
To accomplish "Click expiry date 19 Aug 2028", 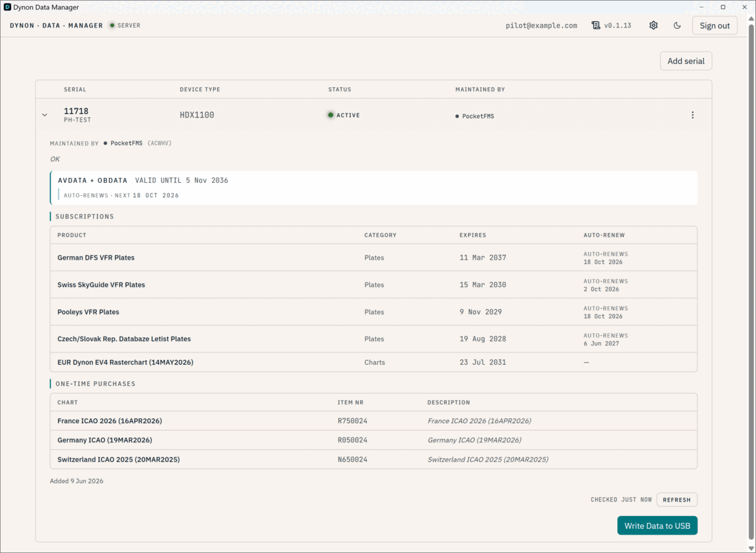I will (x=482, y=339).
